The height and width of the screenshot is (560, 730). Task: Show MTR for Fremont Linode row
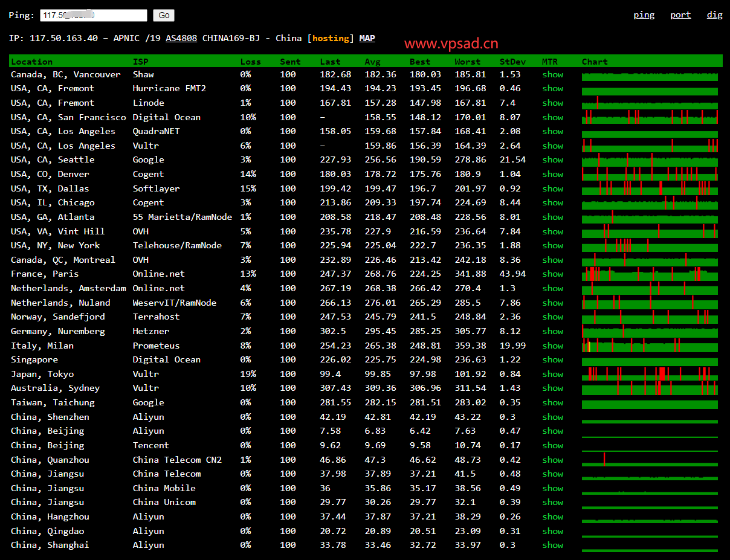pyautogui.click(x=552, y=103)
